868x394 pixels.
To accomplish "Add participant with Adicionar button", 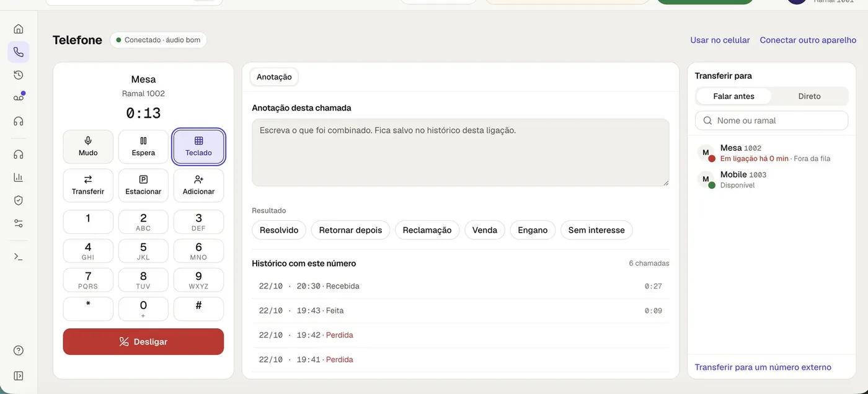I will (x=198, y=186).
